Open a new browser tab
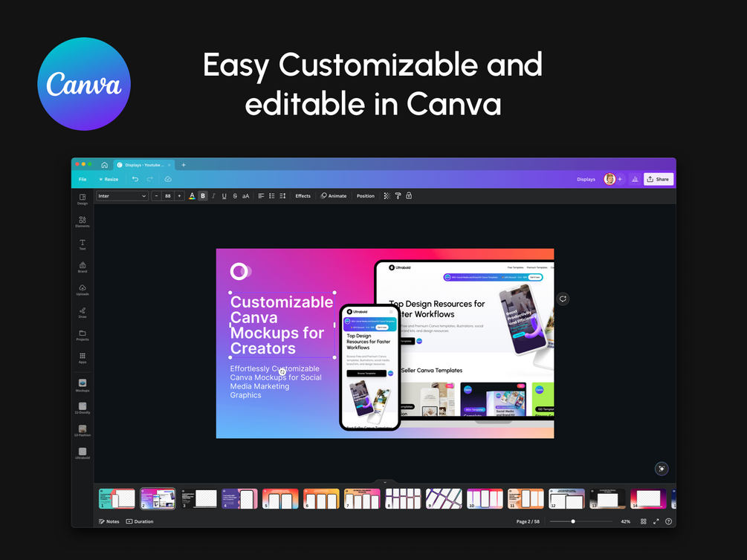747x560 pixels. click(184, 165)
